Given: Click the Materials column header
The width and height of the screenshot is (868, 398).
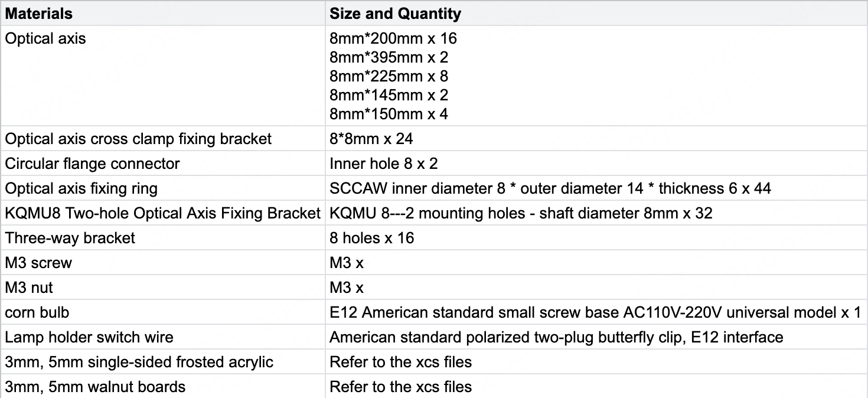Looking at the screenshot, I should (39, 13).
